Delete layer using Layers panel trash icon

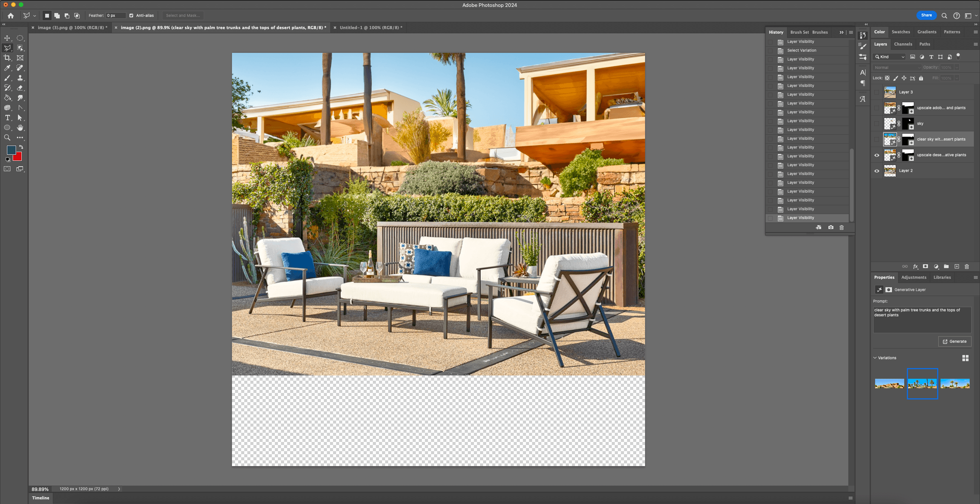967,267
